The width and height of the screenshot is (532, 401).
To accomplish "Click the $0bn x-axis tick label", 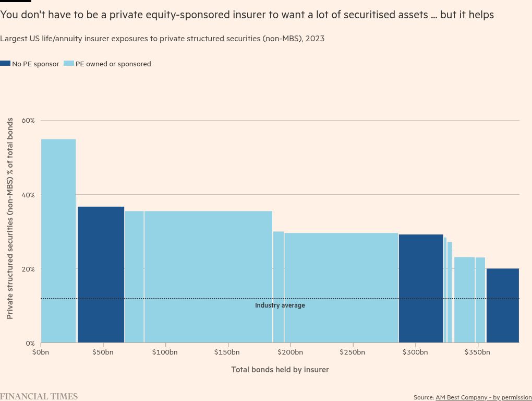I will [41, 352].
